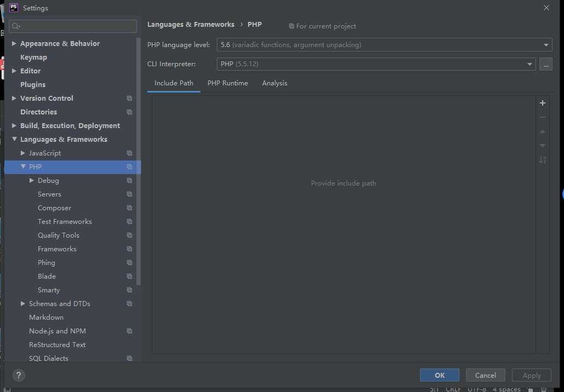Click the empty include path list area
This screenshot has height=392, width=564.
pos(343,224)
